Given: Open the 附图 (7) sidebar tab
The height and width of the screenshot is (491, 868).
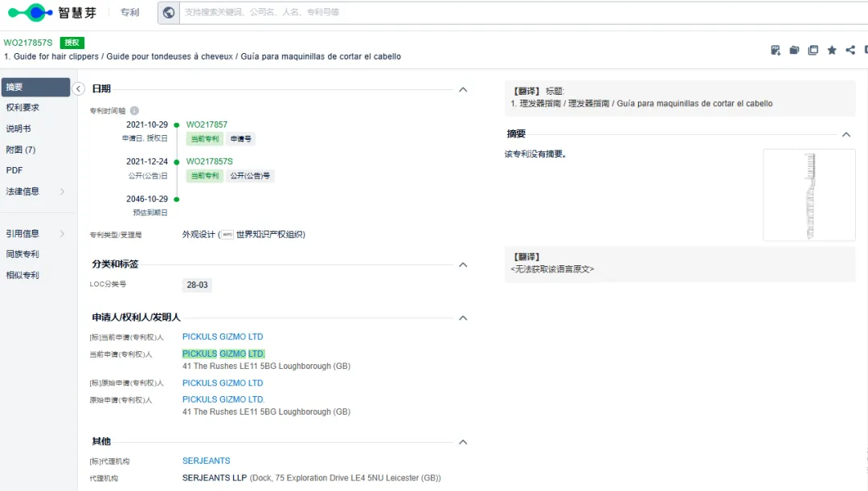Looking at the screenshot, I should tap(20, 149).
